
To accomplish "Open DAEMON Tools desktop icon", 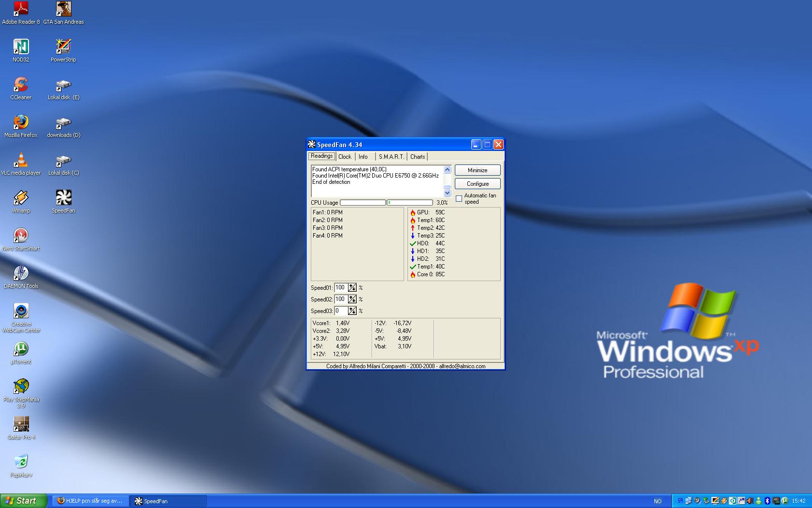I will (x=21, y=273).
